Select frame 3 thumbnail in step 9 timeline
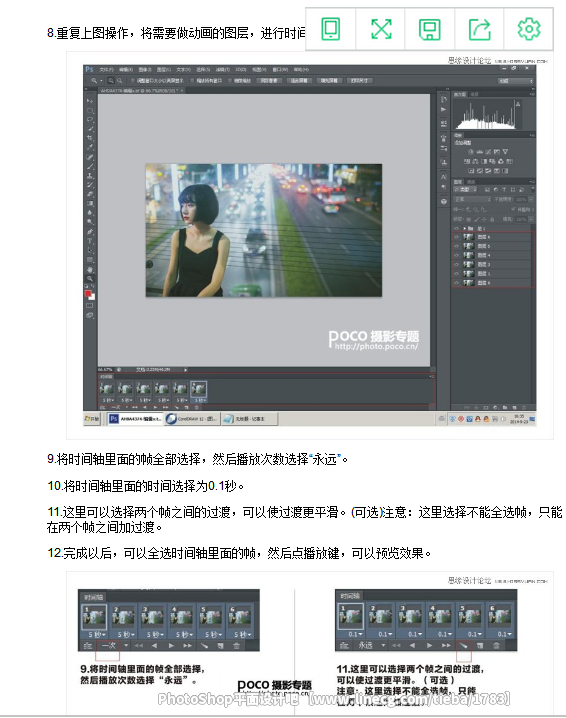Screen dimensions: 566x718 pos(152,617)
